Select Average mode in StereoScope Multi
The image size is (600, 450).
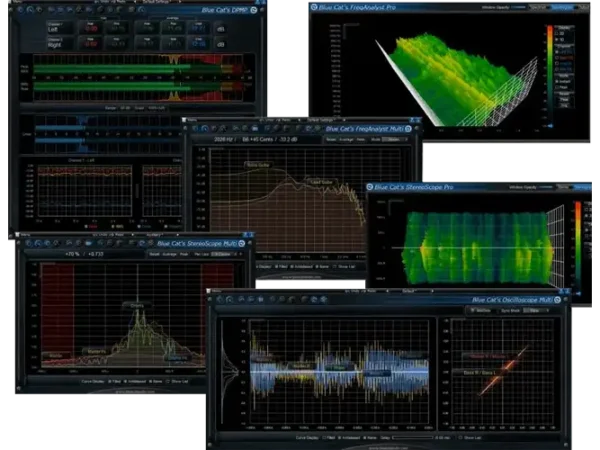[169, 254]
